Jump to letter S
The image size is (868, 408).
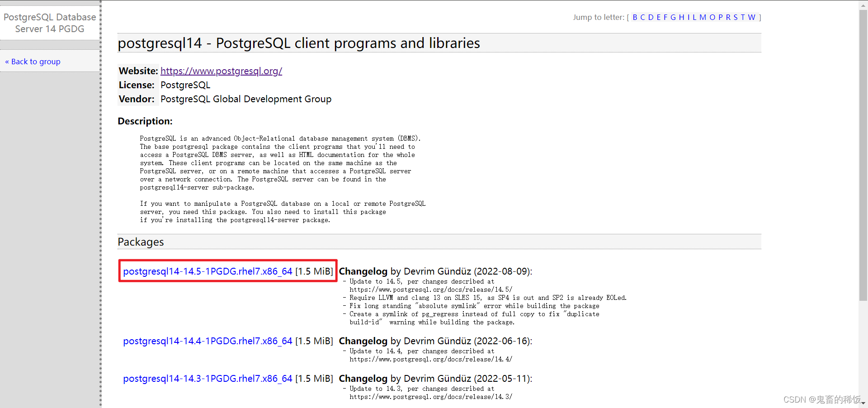(736, 17)
